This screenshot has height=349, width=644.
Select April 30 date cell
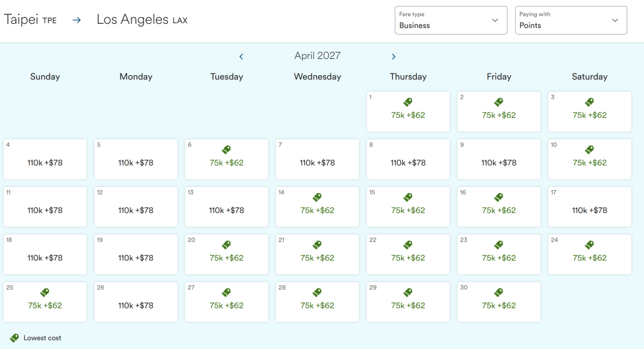coord(499,302)
